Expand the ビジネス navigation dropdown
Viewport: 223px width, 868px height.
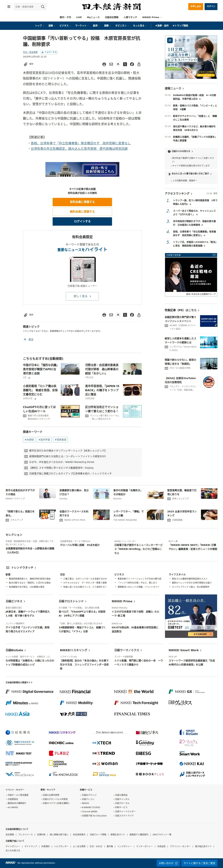tap(65, 26)
